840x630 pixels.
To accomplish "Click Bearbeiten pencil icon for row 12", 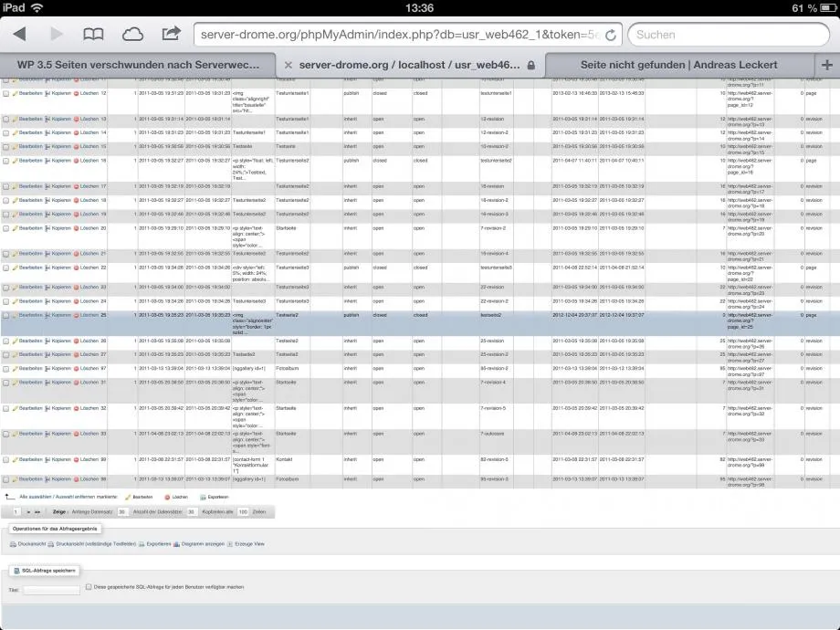I will [16, 93].
